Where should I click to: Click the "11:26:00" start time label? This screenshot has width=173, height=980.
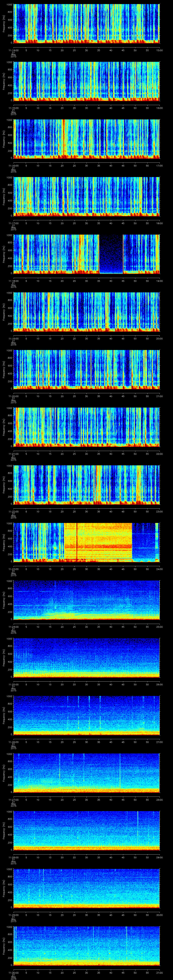point(14,742)
